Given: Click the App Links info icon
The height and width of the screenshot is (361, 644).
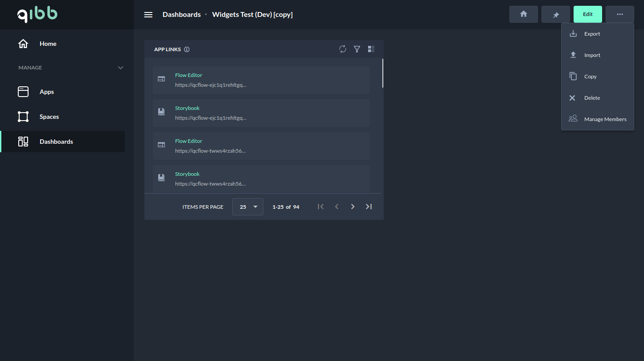Looking at the screenshot, I should [187, 49].
